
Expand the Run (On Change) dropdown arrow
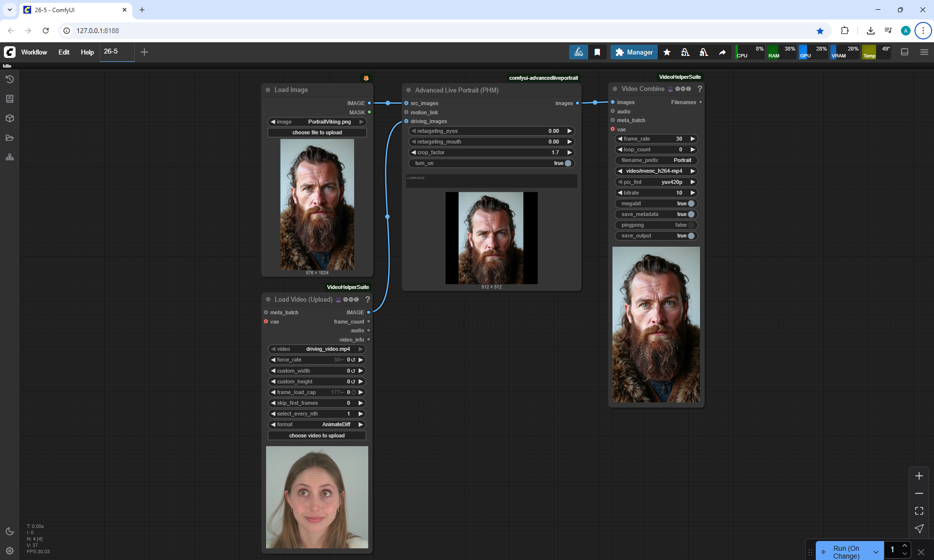(876, 552)
